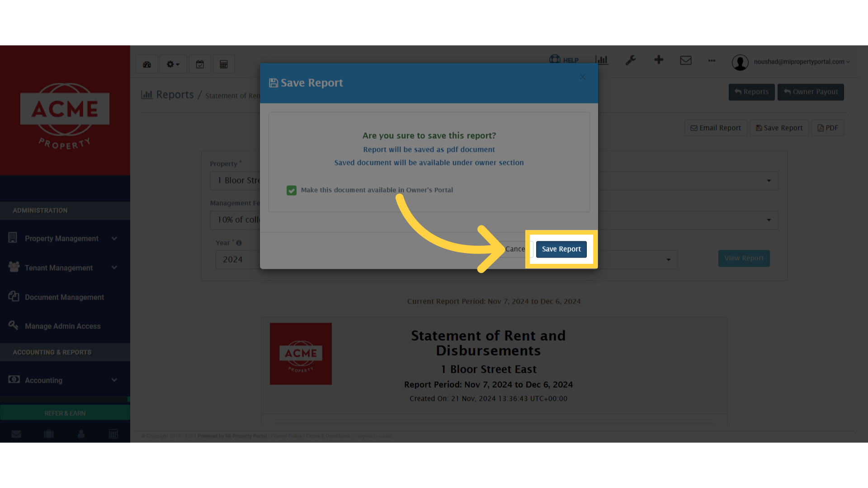
Task: Click the sidebar bottom briefcase icon
Action: (x=49, y=434)
